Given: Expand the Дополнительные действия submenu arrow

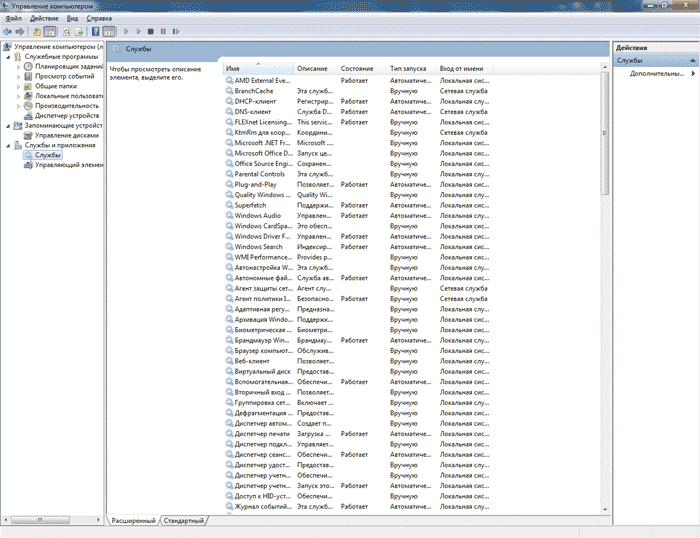Looking at the screenshot, I should pos(693,74).
